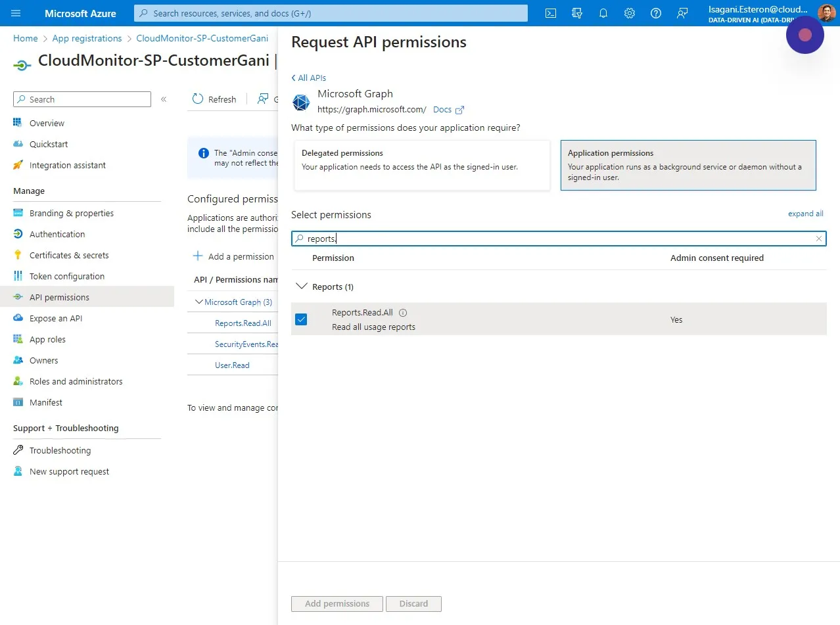Click the Admin consent required column header
Viewport: 840px width, 625px height.
(717, 258)
